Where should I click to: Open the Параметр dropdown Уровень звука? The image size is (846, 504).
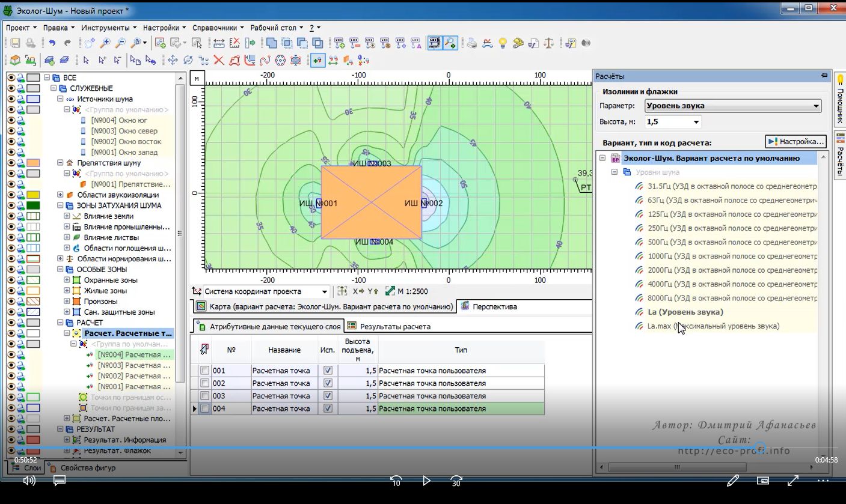(x=733, y=106)
